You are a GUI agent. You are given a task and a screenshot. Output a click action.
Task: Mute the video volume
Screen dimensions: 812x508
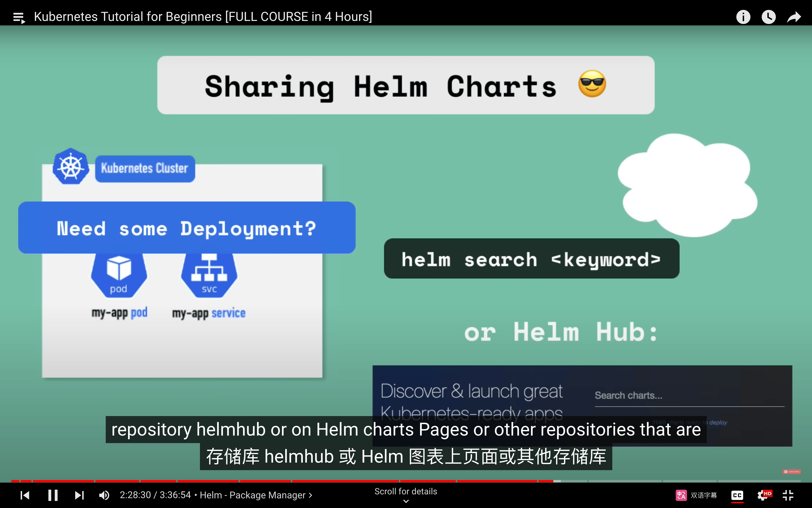coord(104,495)
